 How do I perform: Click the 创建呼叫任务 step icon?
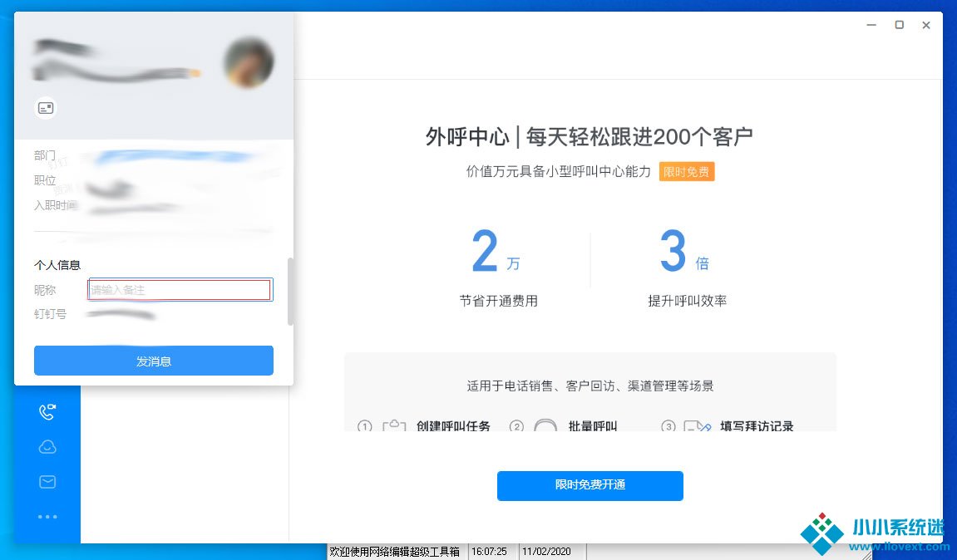click(x=393, y=426)
